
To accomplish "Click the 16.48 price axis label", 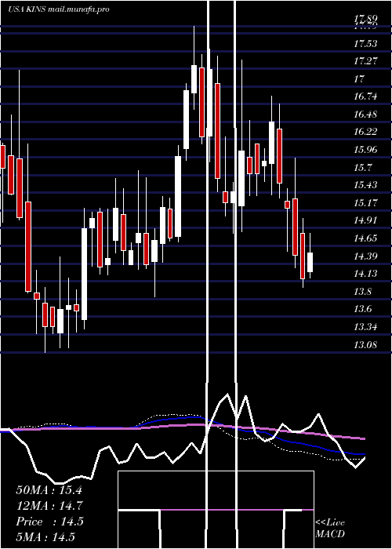I will (365, 115).
